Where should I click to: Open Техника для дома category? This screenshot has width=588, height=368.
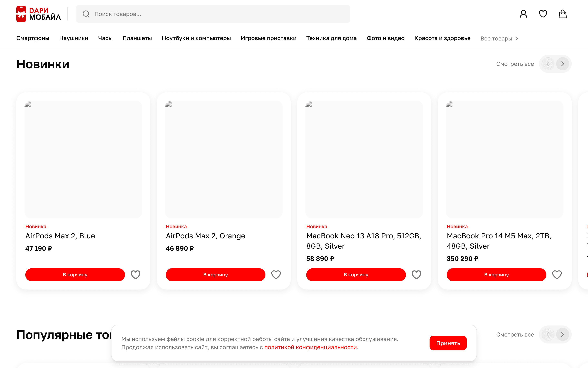point(331,38)
